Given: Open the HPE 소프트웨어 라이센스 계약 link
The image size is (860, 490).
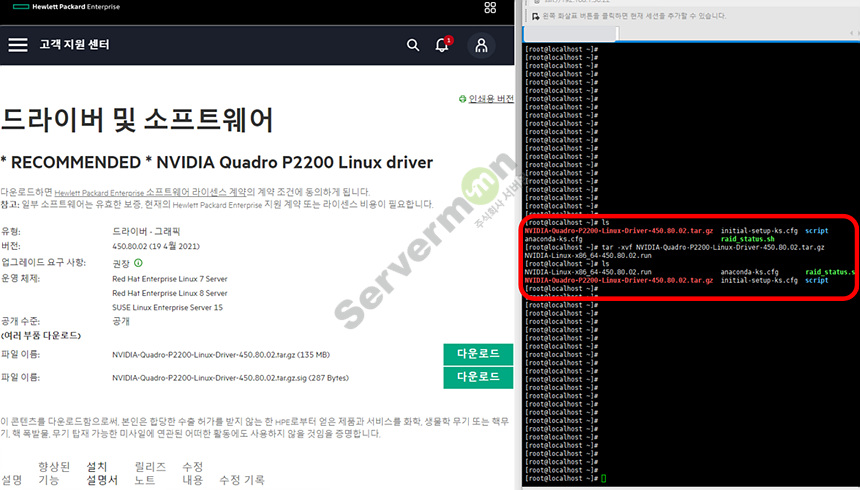Looking at the screenshot, I should point(150,192).
